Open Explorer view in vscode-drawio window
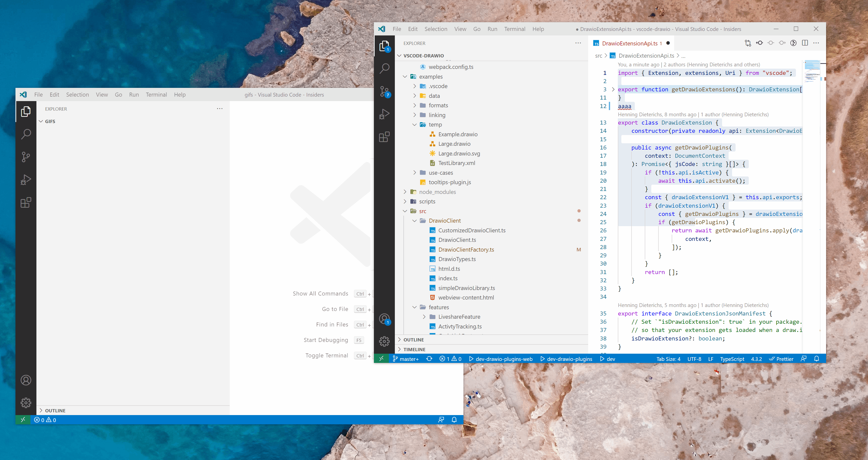Image resolution: width=868 pixels, height=460 pixels. [x=384, y=46]
